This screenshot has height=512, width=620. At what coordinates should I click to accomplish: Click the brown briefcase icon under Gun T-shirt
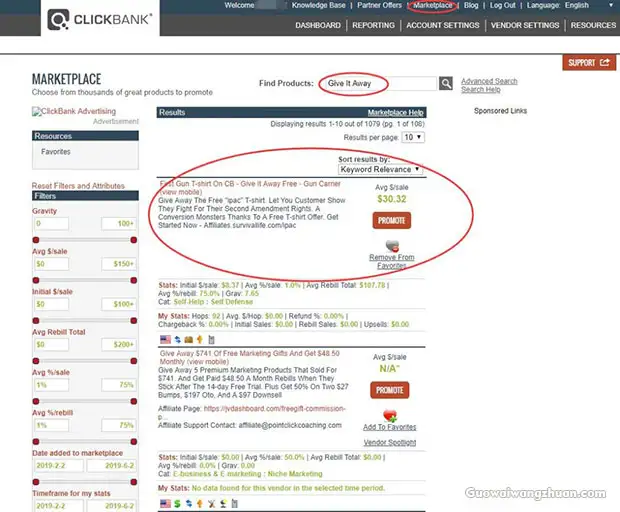tap(189, 339)
